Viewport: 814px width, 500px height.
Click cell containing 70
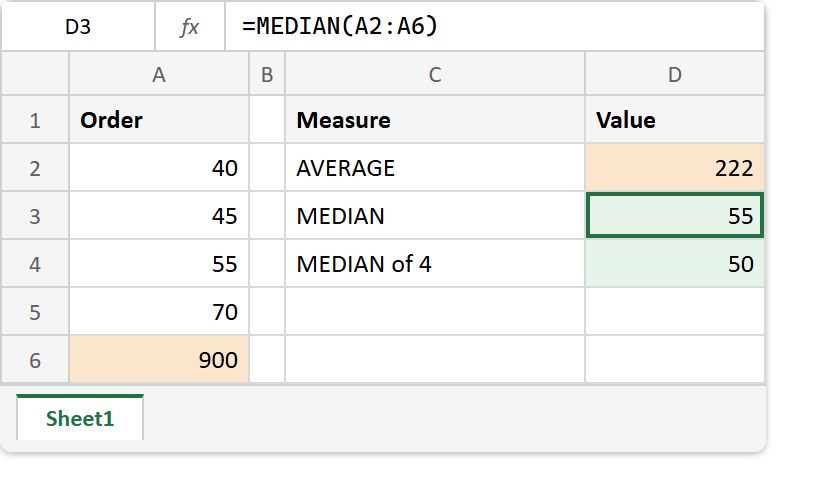click(159, 312)
